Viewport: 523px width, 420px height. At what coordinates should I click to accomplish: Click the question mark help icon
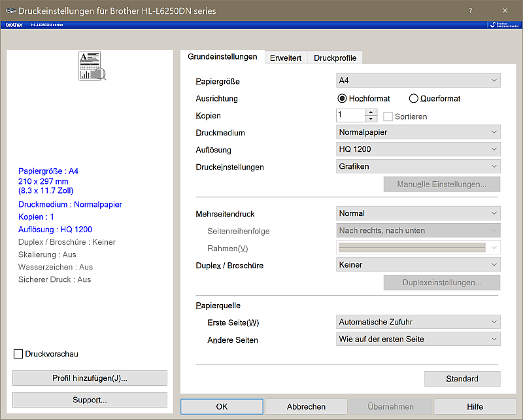(470, 10)
